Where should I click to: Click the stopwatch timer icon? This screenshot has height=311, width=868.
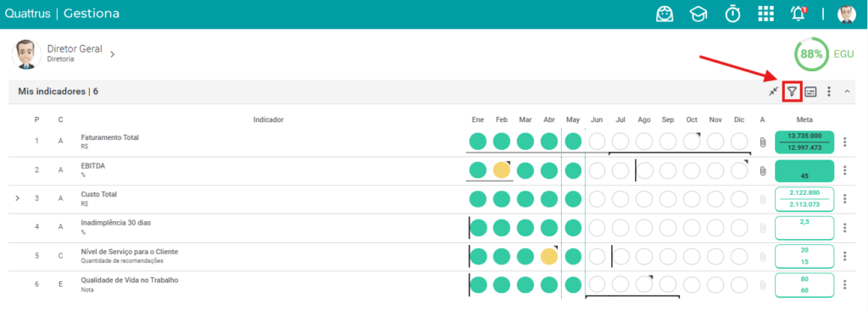point(733,14)
